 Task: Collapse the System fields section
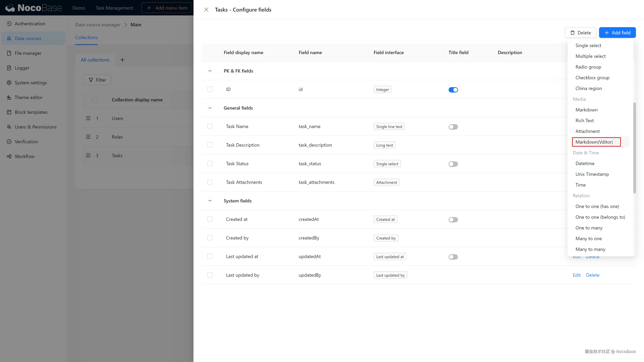coord(210,201)
